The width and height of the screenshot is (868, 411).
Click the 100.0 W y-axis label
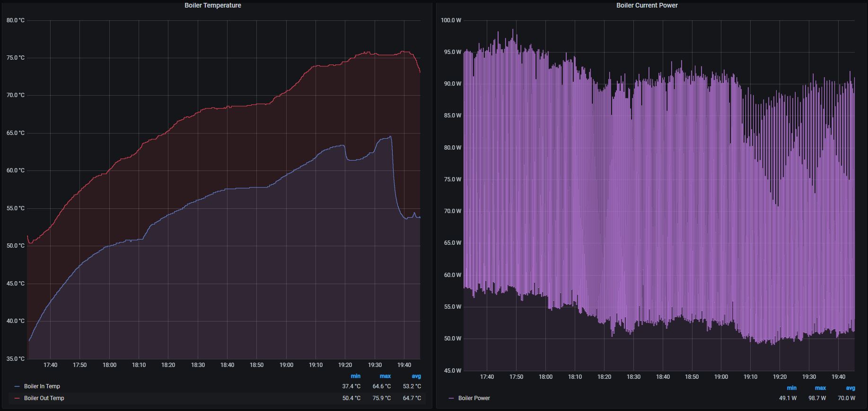point(451,20)
